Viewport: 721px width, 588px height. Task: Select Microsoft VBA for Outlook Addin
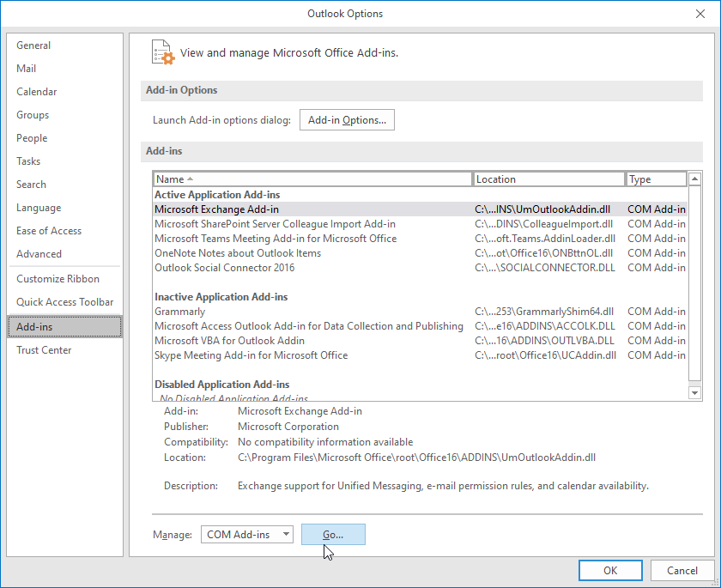(x=421, y=341)
